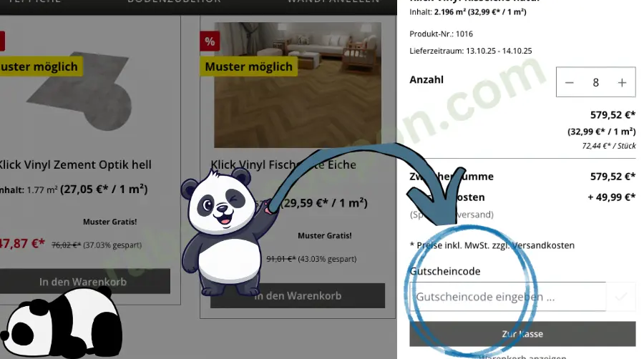This screenshot has height=359, width=644.
Task: Click the Anzahl label
Action: tap(426, 79)
